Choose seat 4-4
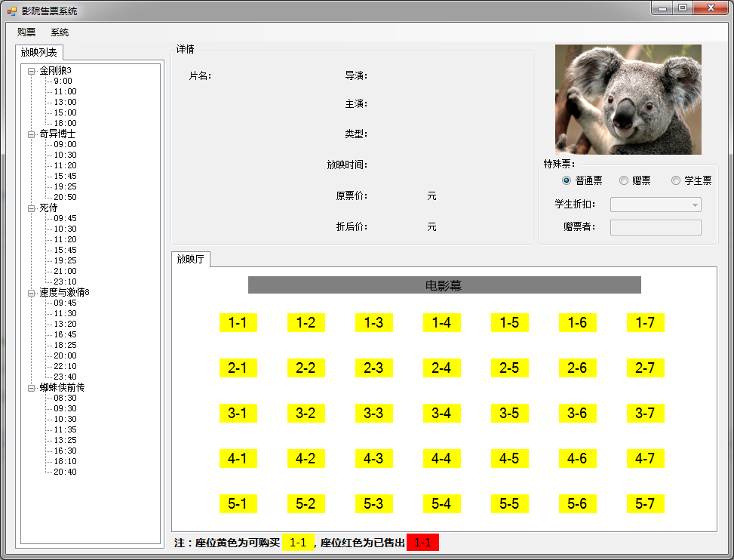The width and height of the screenshot is (734, 560). (x=441, y=458)
